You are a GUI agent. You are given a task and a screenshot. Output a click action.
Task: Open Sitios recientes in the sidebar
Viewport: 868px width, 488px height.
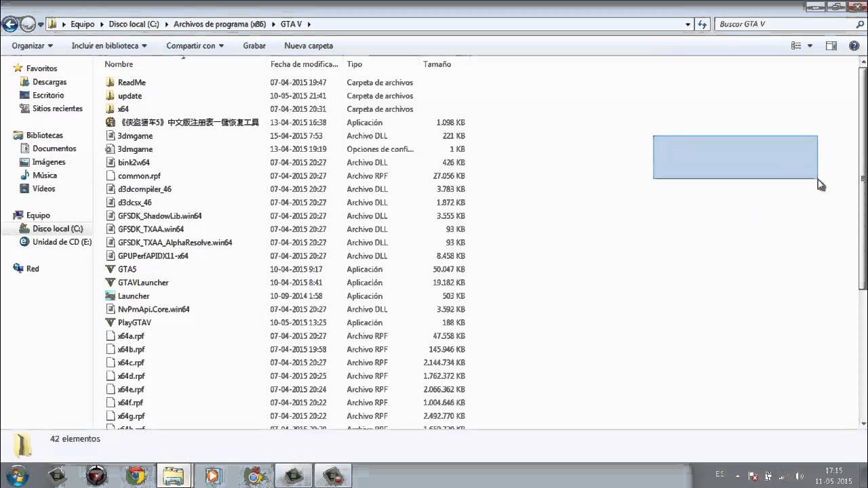coord(57,108)
